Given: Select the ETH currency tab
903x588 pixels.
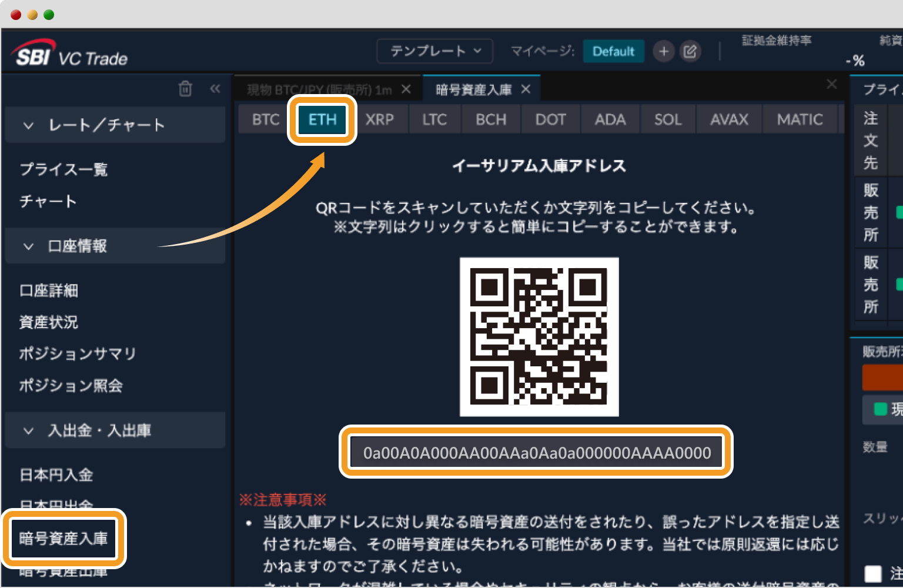Looking at the screenshot, I should coord(322,119).
